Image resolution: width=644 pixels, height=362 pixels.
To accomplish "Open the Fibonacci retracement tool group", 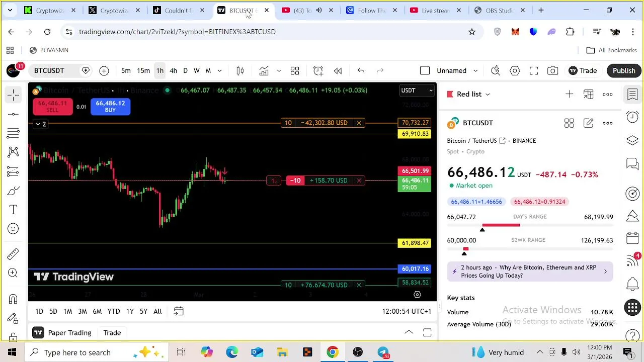I will (14, 133).
